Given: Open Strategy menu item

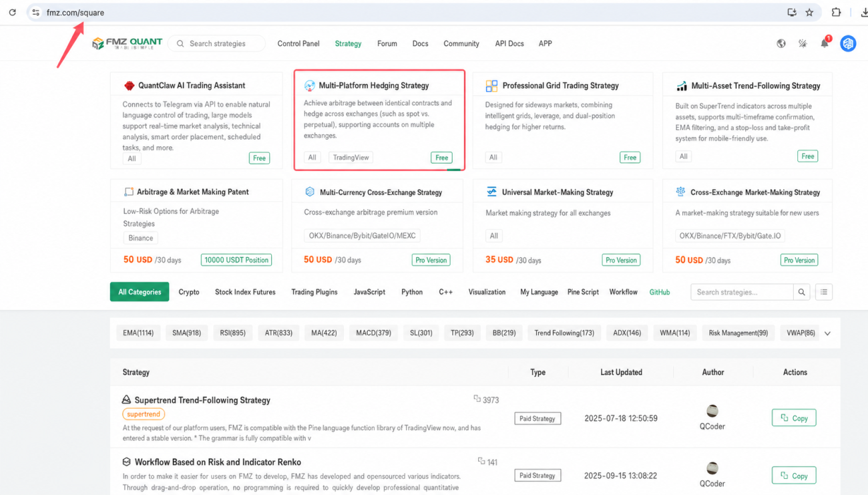Looking at the screenshot, I should (x=348, y=43).
